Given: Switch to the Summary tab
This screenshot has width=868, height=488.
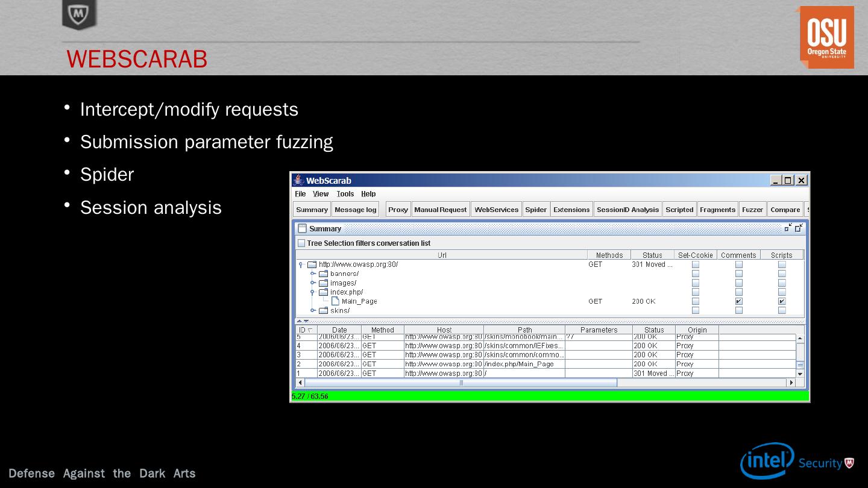Looking at the screenshot, I should (312, 210).
